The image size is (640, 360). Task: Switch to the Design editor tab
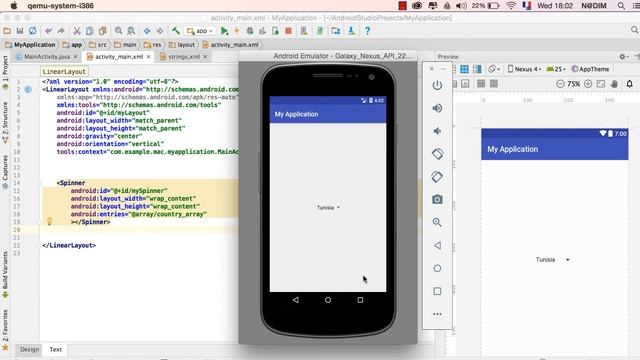[x=29, y=349]
